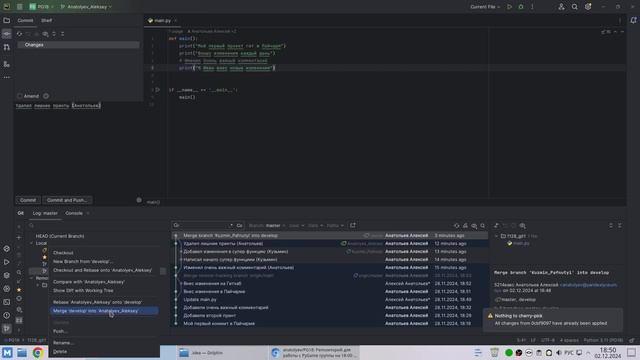The image size is (640, 360).
Task: Open the Pull Requests tool window icon
Action: click(x=7, y=48)
